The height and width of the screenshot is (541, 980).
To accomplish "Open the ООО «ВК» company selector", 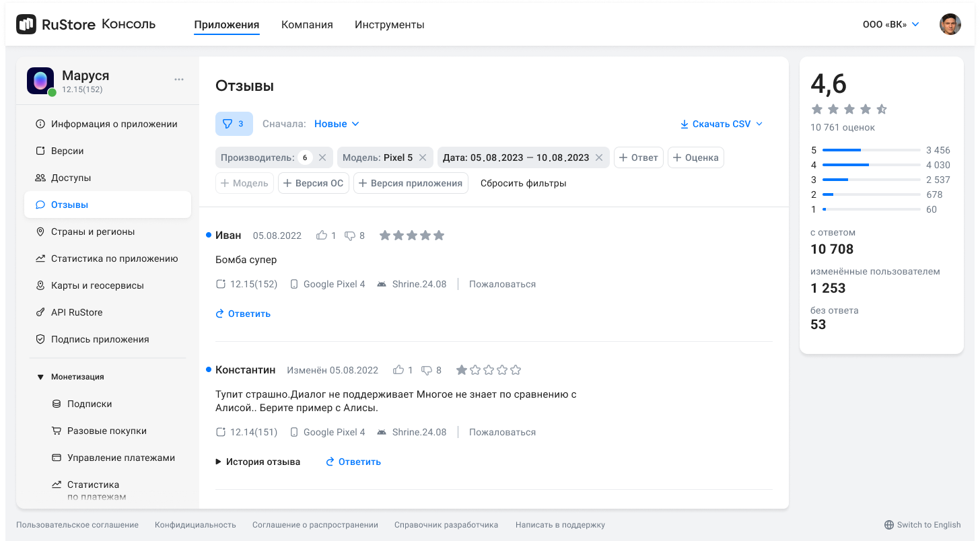I will point(890,25).
